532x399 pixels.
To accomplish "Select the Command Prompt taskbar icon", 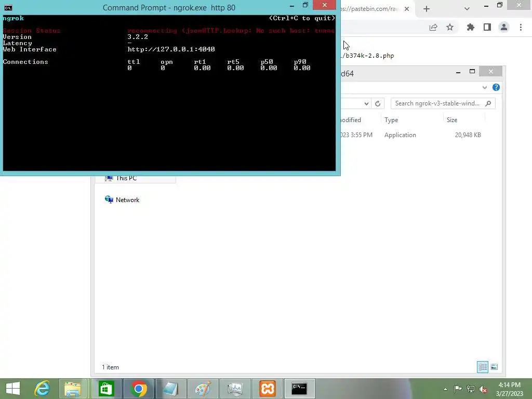I will [x=299, y=389].
